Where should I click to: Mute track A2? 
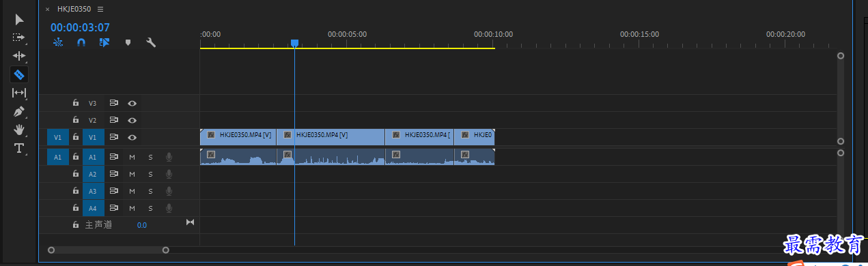tap(132, 174)
